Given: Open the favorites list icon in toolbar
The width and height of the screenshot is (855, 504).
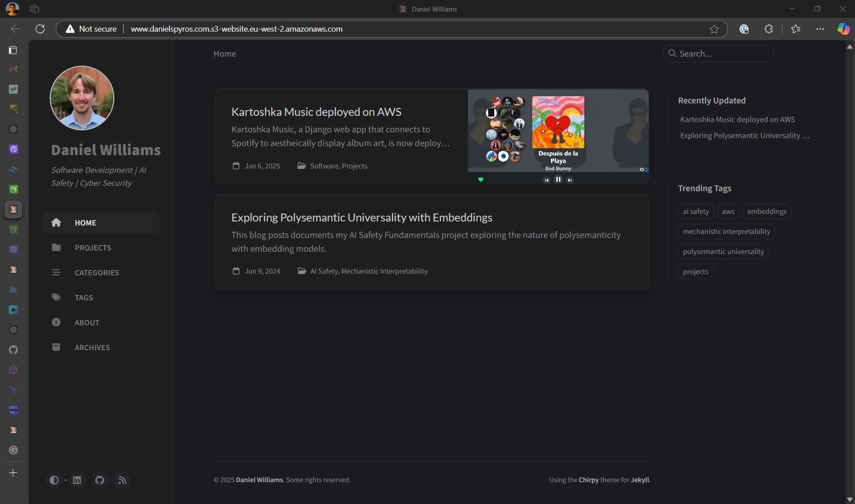Looking at the screenshot, I should (x=796, y=29).
